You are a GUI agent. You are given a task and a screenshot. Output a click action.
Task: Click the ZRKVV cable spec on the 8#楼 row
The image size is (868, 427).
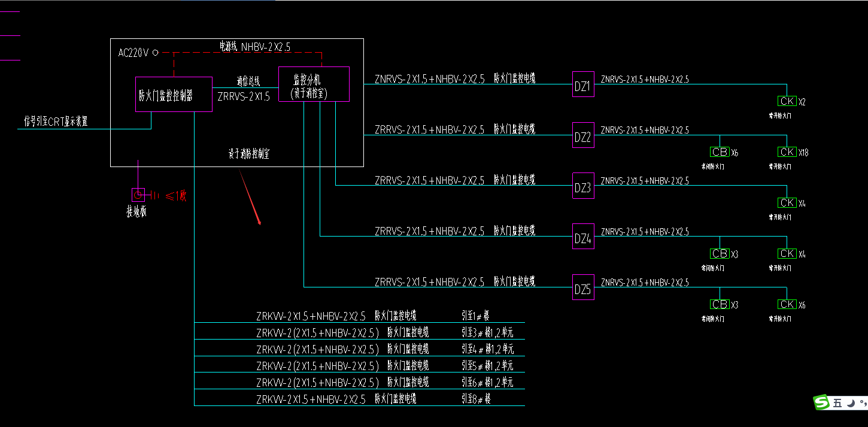coord(311,399)
